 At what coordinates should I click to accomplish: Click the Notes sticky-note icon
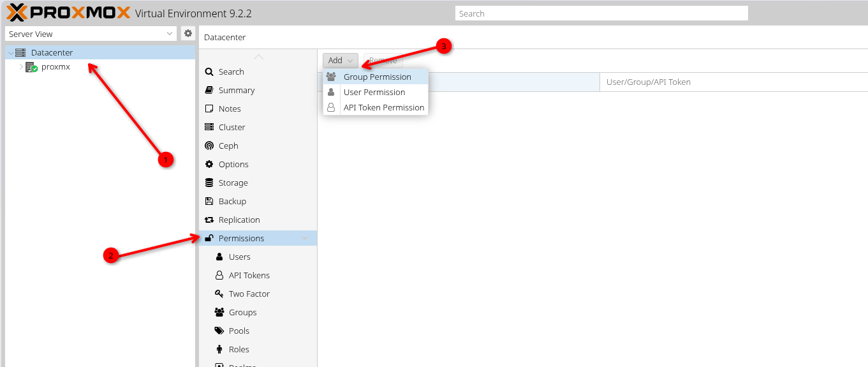pos(209,109)
